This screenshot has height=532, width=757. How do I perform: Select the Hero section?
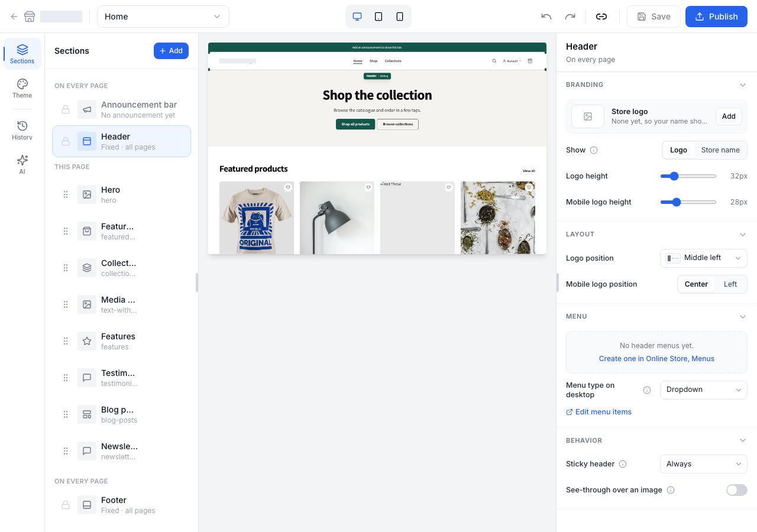pyautogui.click(x=122, y=194)
